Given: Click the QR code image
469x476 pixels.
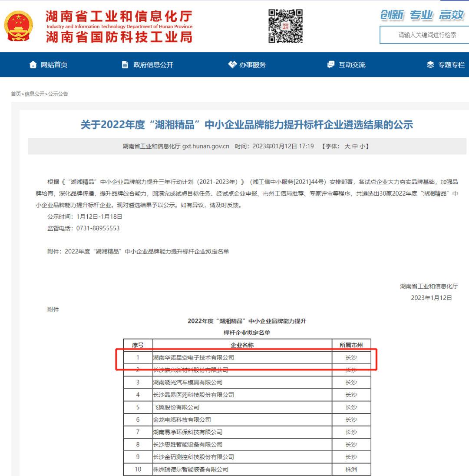Looking at the screenshot, I should (x=285, y=26).
